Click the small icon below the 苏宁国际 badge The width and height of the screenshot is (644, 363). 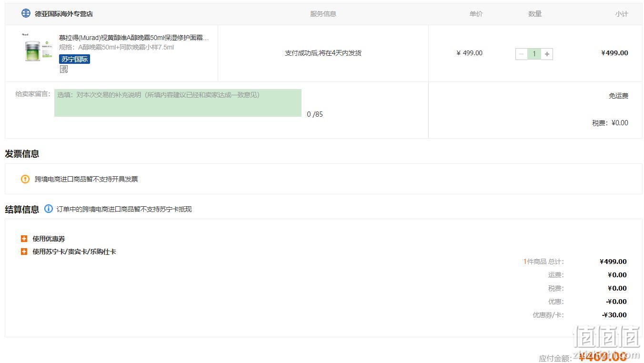64,69
